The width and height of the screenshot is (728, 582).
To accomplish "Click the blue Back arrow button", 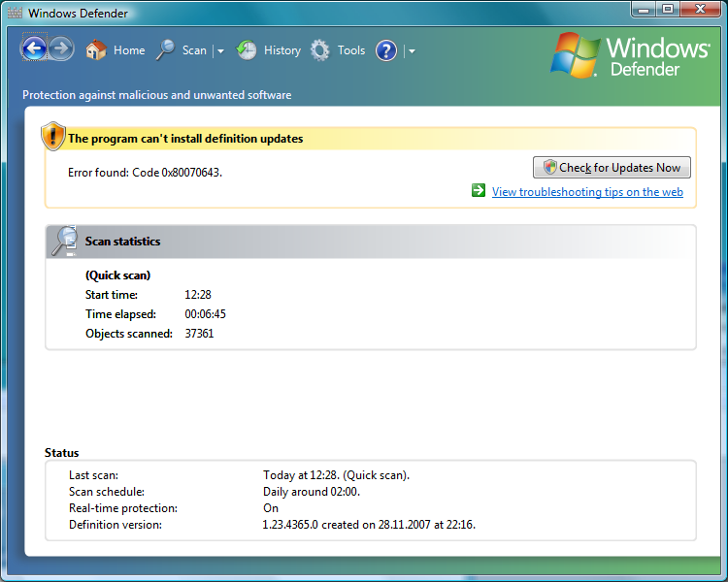I will point(34,49).
